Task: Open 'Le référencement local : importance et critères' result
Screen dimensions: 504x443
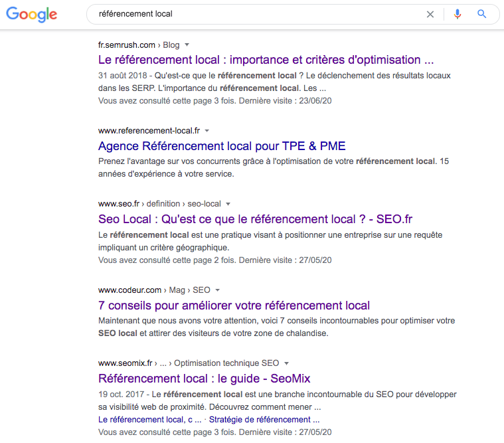Action: [266, 60]
